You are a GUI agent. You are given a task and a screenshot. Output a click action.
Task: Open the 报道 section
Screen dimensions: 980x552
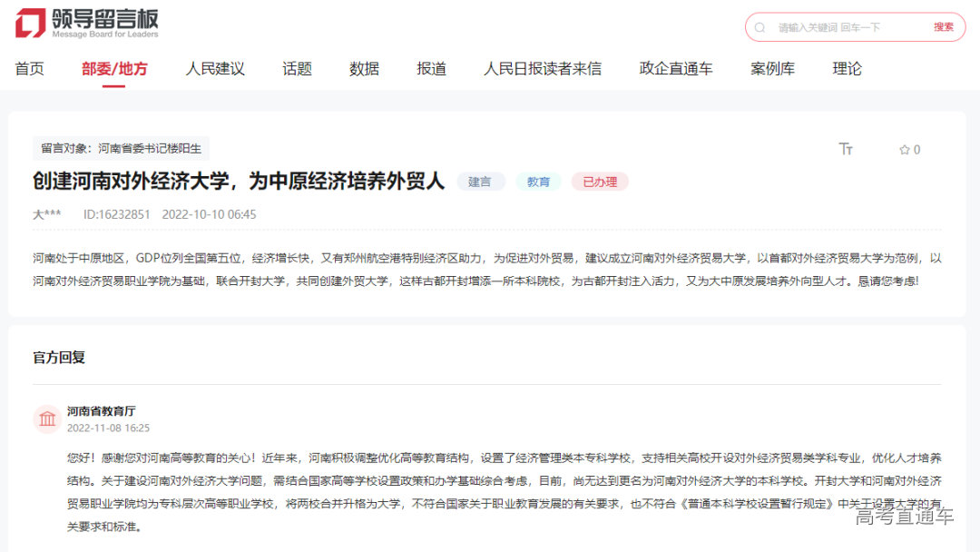[432, 68]
